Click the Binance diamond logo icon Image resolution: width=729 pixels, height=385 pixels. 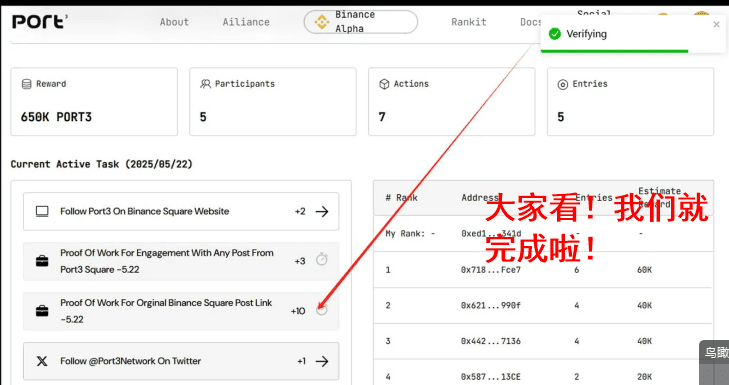[x=322, y=22]
